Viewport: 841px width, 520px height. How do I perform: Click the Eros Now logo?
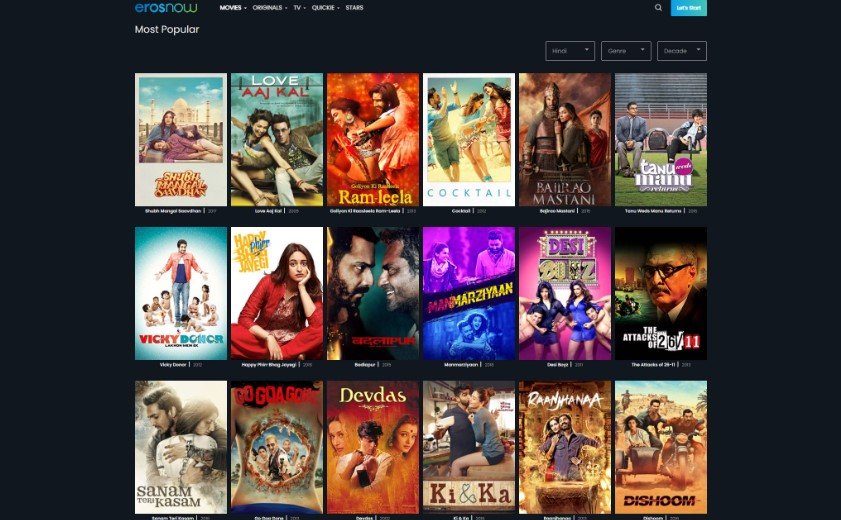pyautogui.click(x=166, y=8)
